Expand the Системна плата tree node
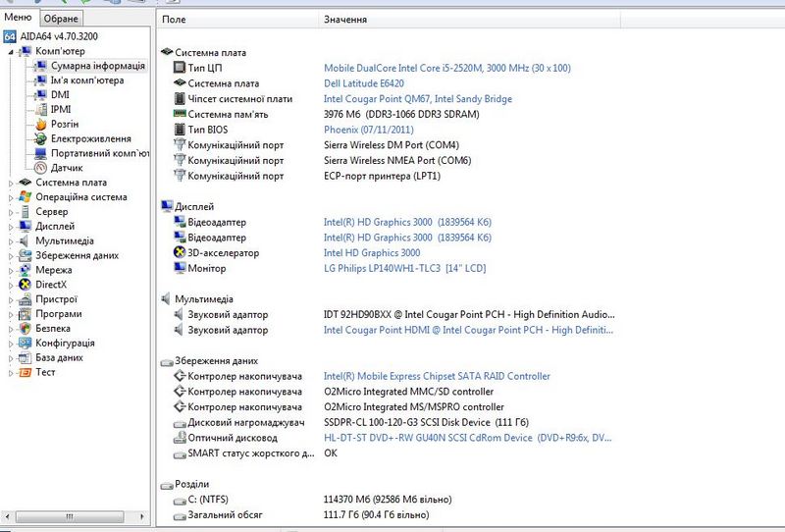 point(12,183)
